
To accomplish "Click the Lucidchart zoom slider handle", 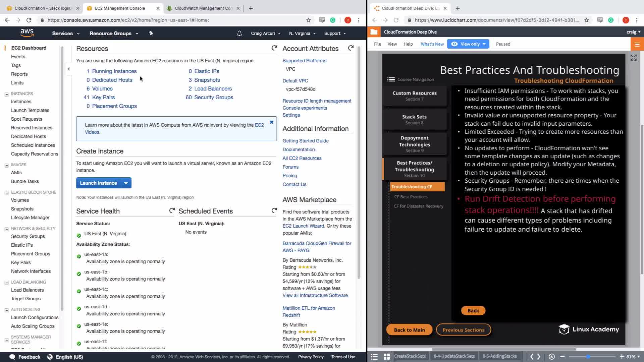I will [588, 357].
